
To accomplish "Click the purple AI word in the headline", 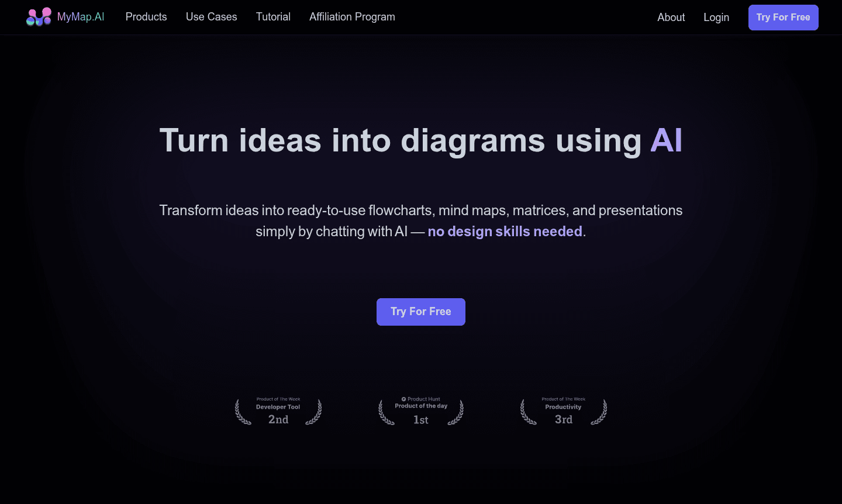I will [x=667, y=140].
